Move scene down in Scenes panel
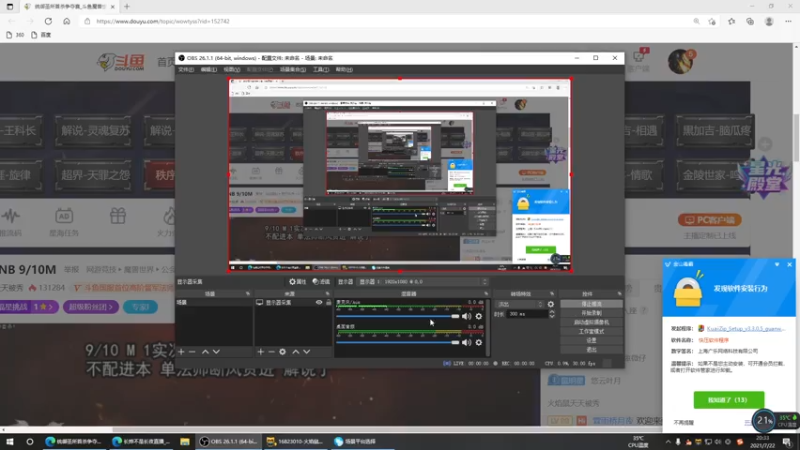 tap(216, 352)
